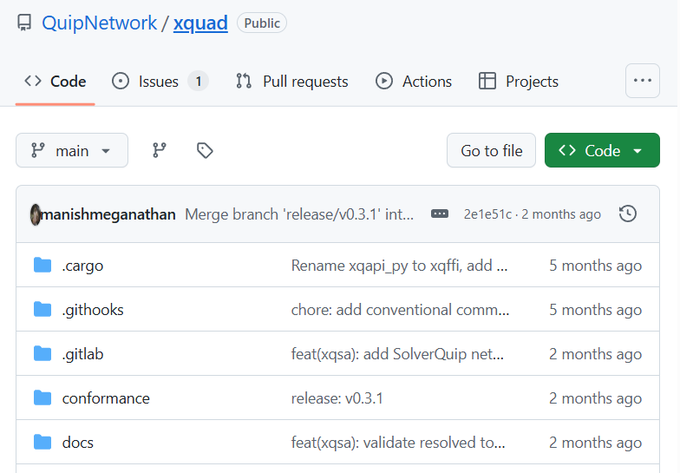View tags via the tag icon

(205, 150)
